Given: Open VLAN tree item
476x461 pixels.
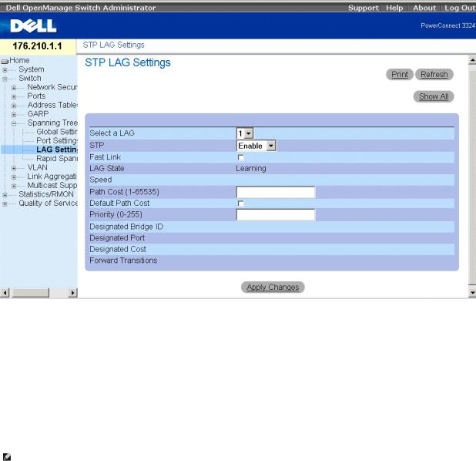Looking at the screenshot, I should [37, 167].
